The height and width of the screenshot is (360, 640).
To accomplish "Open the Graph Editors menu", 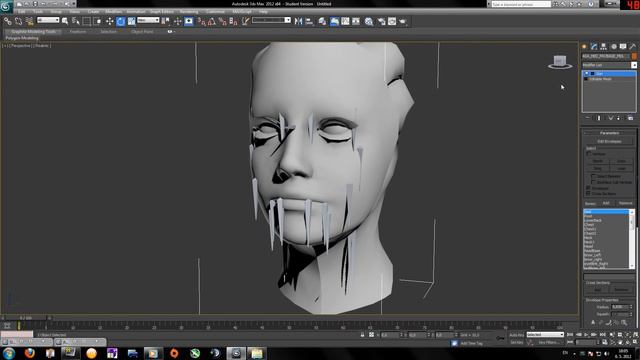I will pos(162,12).
